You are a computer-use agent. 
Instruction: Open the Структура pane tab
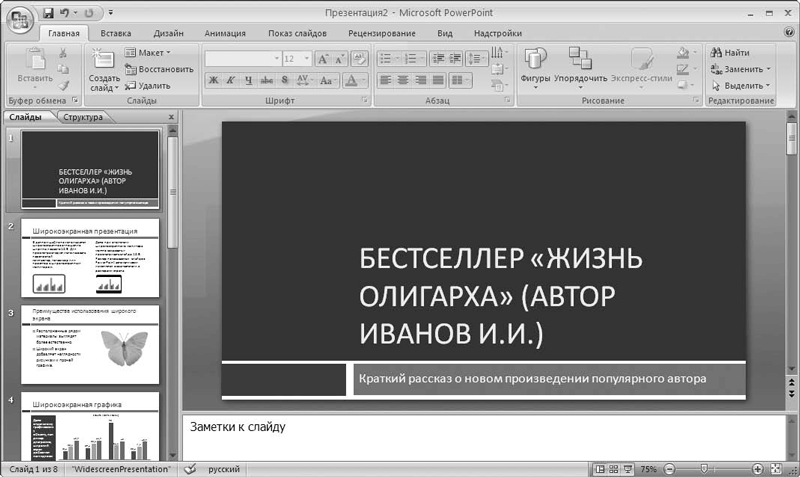coord(83,117)
